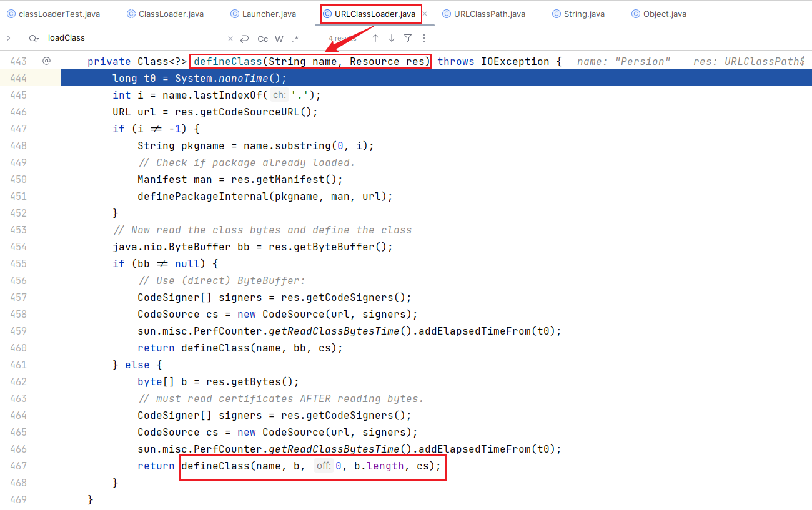The height and width of the screenshot is (510, 812).
Task: Click 'getReadClassBytesTime' on line 459
Action: pos(334,331)
